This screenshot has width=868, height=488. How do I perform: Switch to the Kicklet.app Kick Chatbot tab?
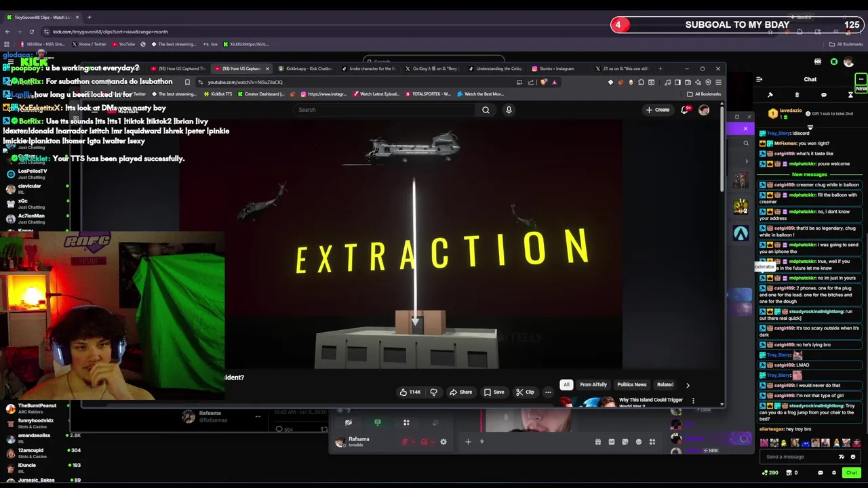pos(305,68)
